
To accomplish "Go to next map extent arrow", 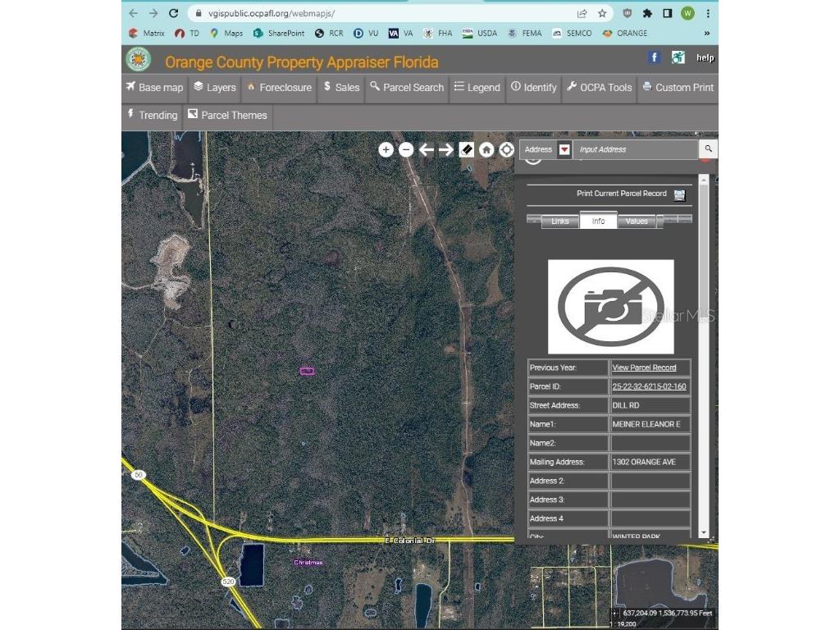I will click(x=446, y=149).
